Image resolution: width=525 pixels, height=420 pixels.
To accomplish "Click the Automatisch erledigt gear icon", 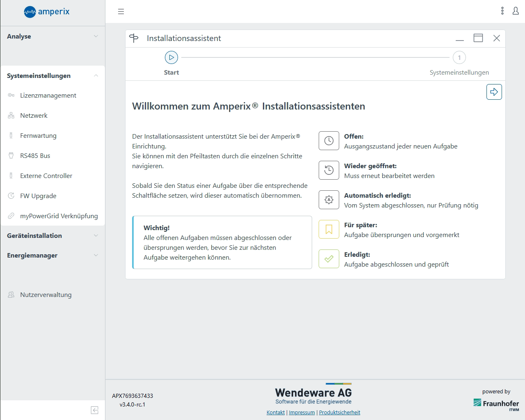I will [x=329, y=200].
